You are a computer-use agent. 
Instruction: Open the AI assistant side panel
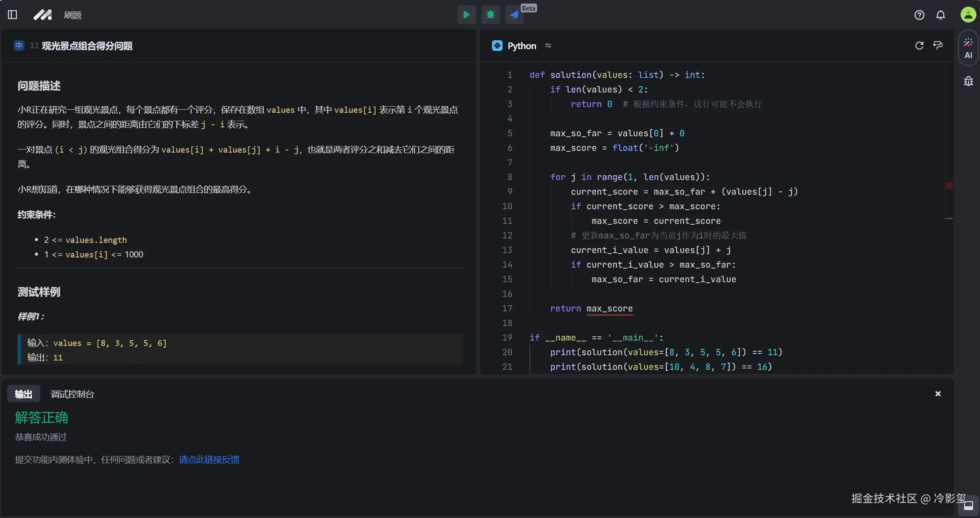[968, 48]
